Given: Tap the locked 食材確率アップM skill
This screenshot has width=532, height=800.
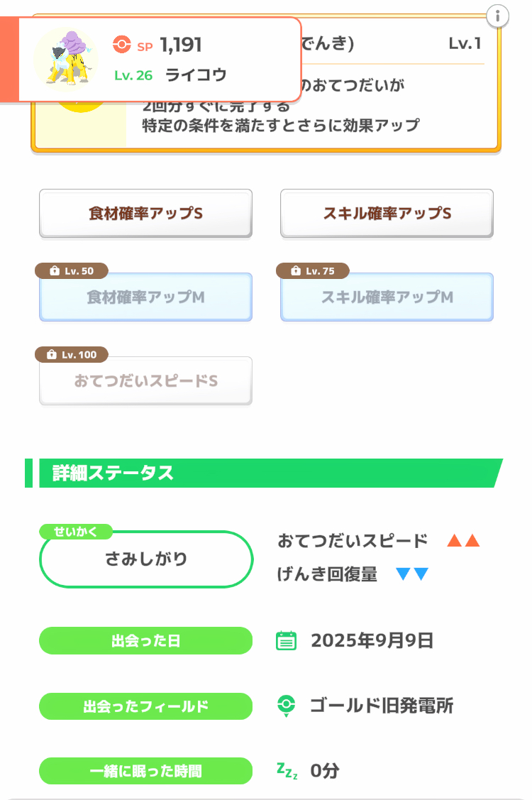Looking at the screenshot, I should coord(145,297).
